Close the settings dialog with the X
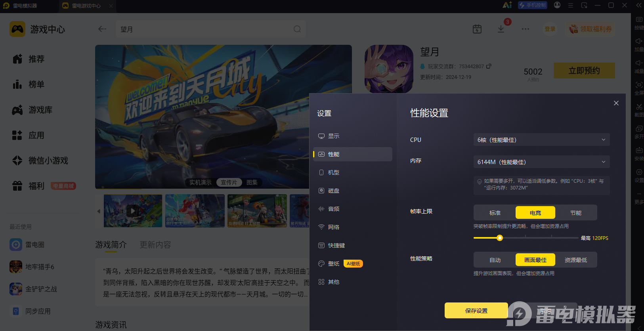644x331 pixels. (x=616, y=103)
